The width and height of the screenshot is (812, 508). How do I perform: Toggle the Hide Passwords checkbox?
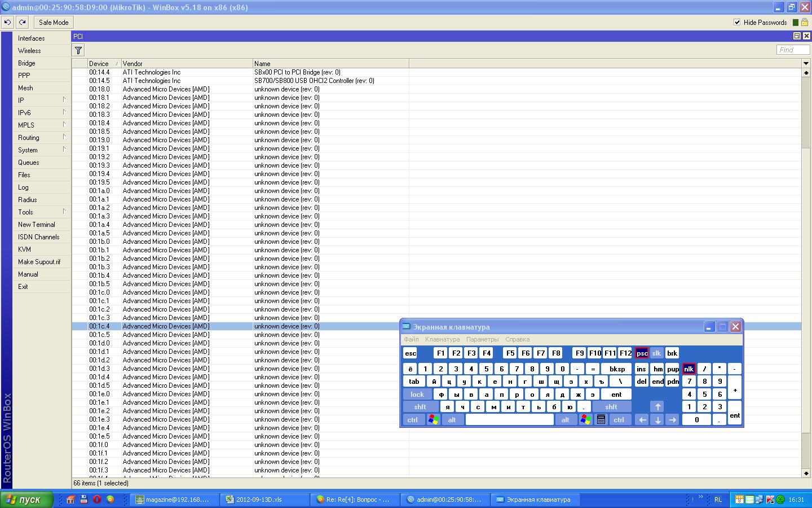point(737,23)
